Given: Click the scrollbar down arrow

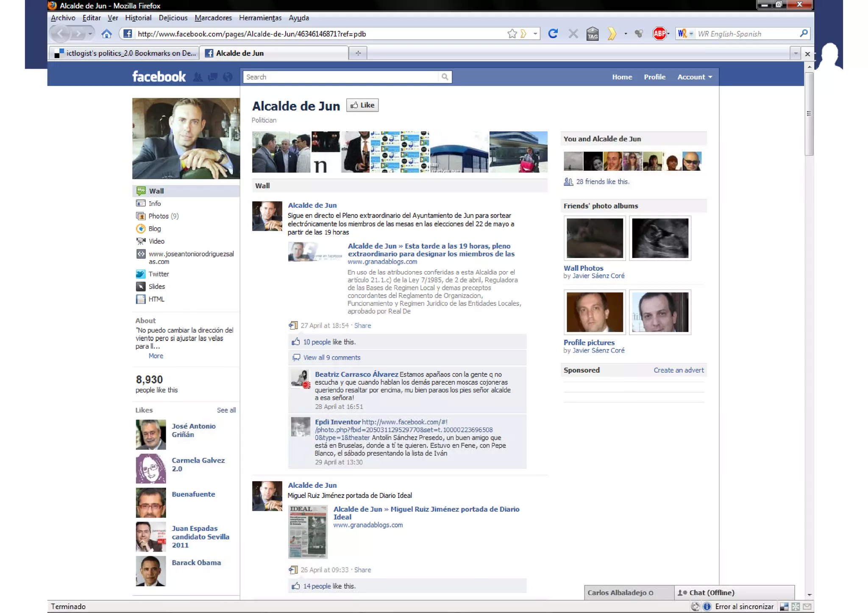Looking at the screenshot, I should pos(809,595).
